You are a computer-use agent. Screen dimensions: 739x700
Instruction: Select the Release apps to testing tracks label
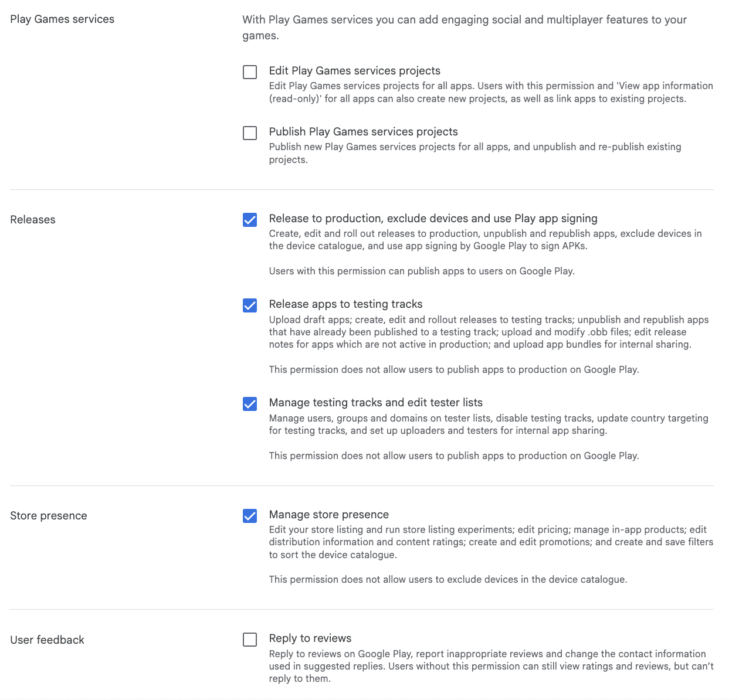click(x=345, y=304)
